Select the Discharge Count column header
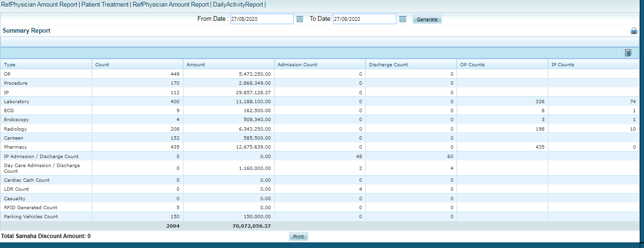 (x=388, y=65)
